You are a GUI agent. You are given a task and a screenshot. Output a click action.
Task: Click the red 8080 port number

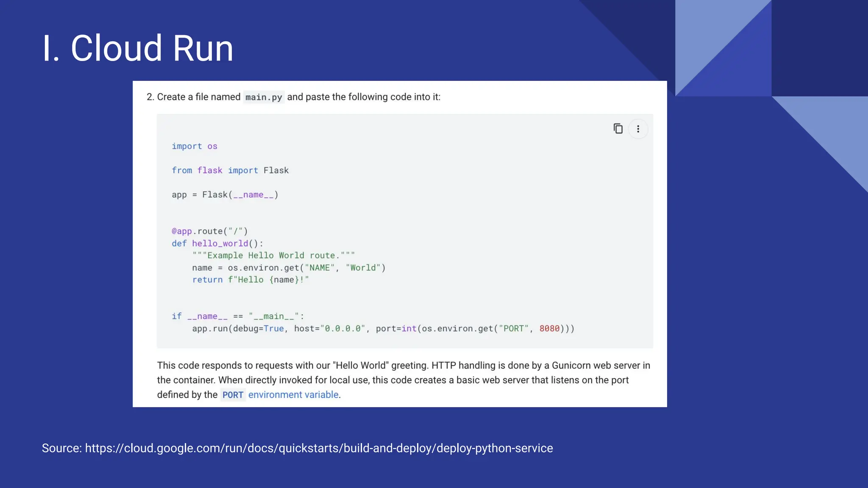[549, 328]
